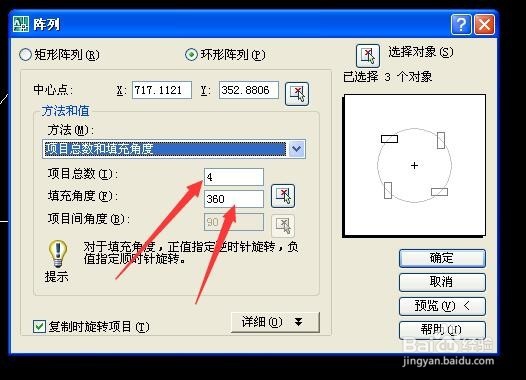
Task: Click the 帮助 button
Action: (x=442, y=330)
